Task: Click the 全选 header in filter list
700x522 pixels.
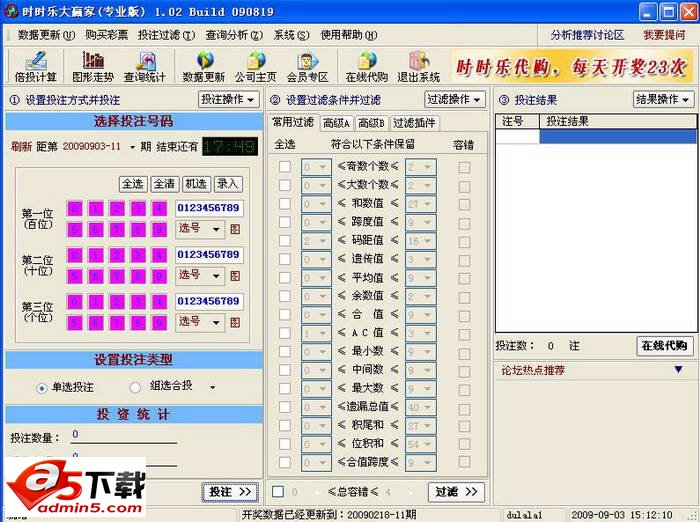Action: [x=285, y=144]
